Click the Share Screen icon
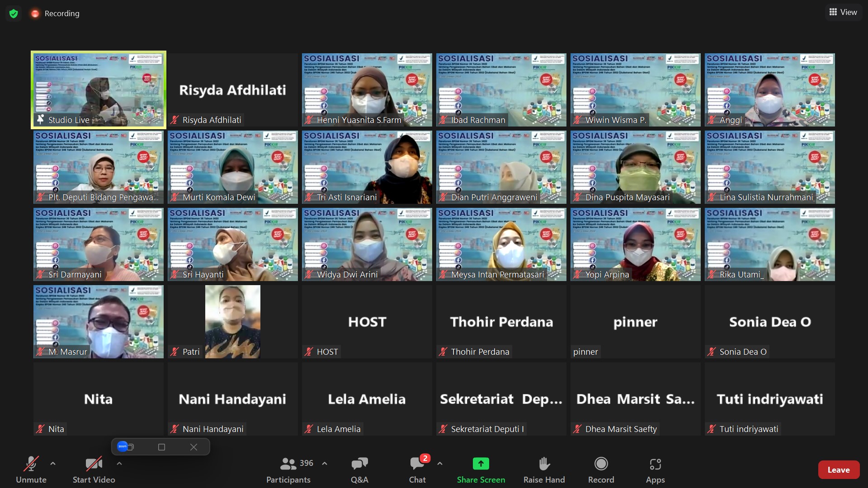This screenshot has height=488, width=868. coord(481,464)
